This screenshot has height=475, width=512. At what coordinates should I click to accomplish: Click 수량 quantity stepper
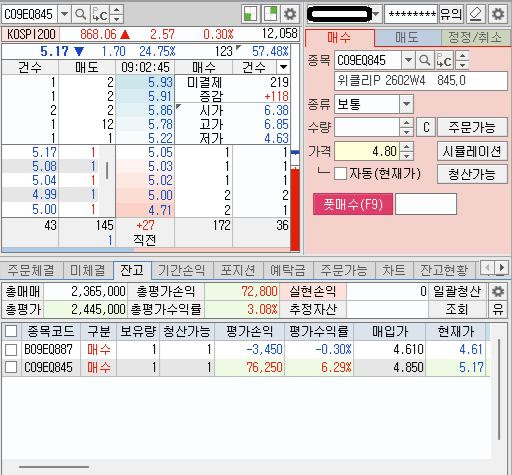click(406, 127)
